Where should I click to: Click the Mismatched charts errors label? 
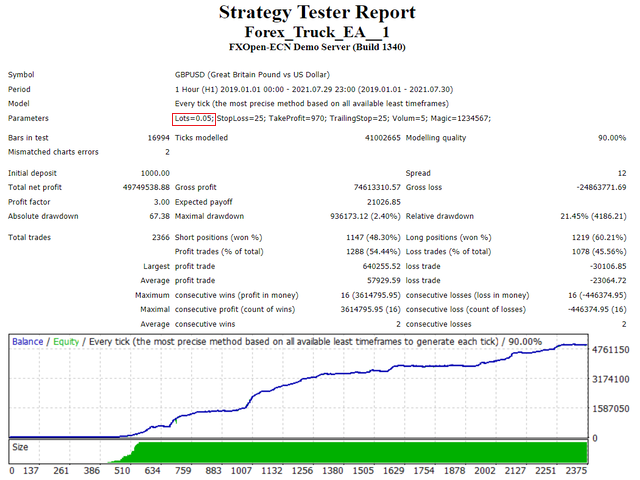click(53, 152)
